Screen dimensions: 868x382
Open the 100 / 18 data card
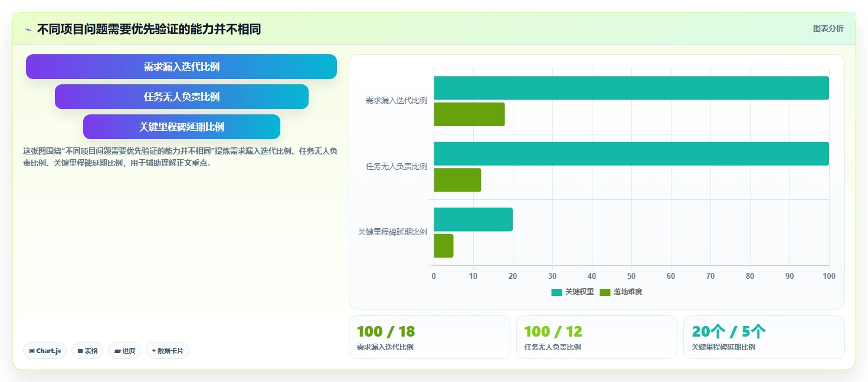click(430, 337)
